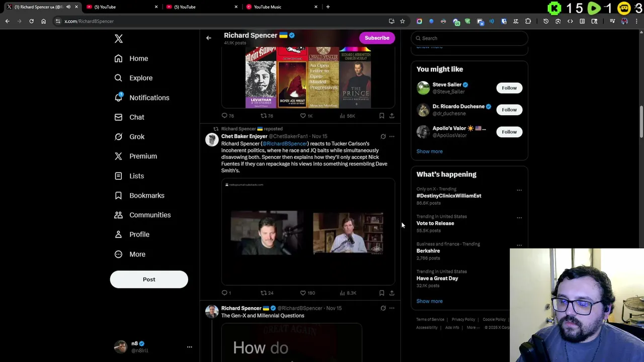Open the Vote to Release trend
This screenshot has width=644, height=362.
pos(435,223)
